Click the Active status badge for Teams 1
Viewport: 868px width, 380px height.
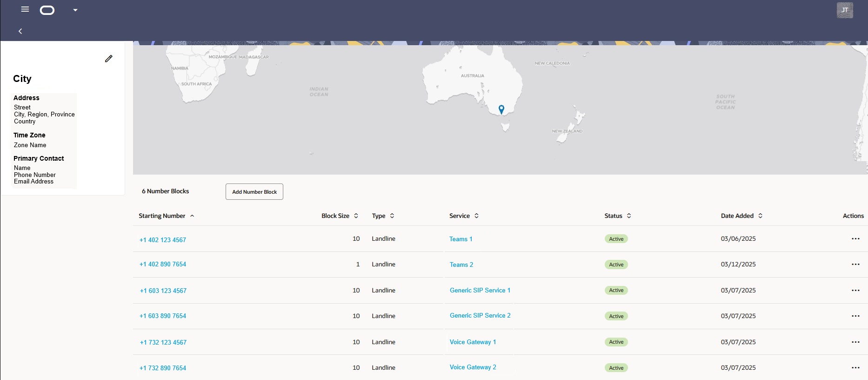pyautogui.click(x=616, y=239)
